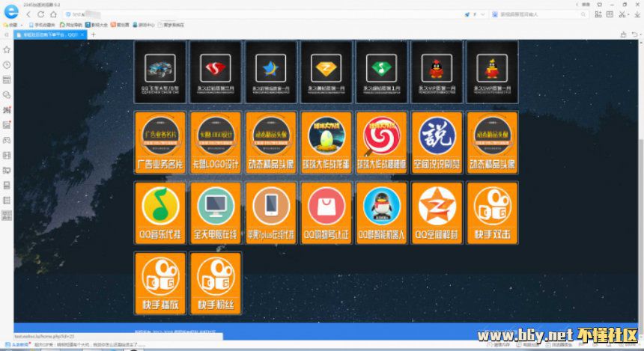Viewport: 644px width, 351px height.
Task: Open the 广告业务名片 tile
Action: click(160, 142)
